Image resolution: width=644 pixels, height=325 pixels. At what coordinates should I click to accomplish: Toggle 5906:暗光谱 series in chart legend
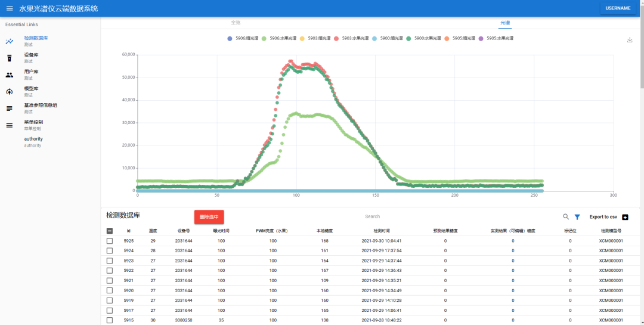(x=243, y=38)
